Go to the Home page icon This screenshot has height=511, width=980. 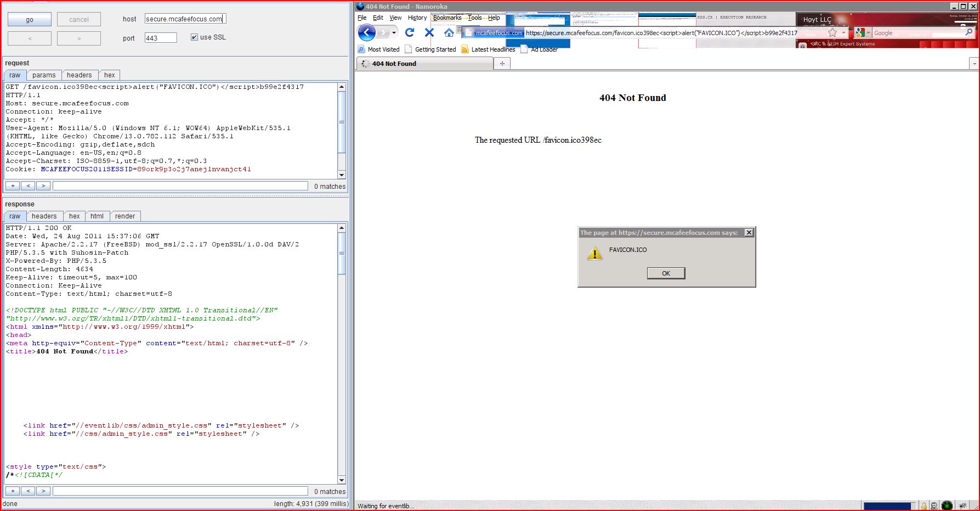[449, 33]
